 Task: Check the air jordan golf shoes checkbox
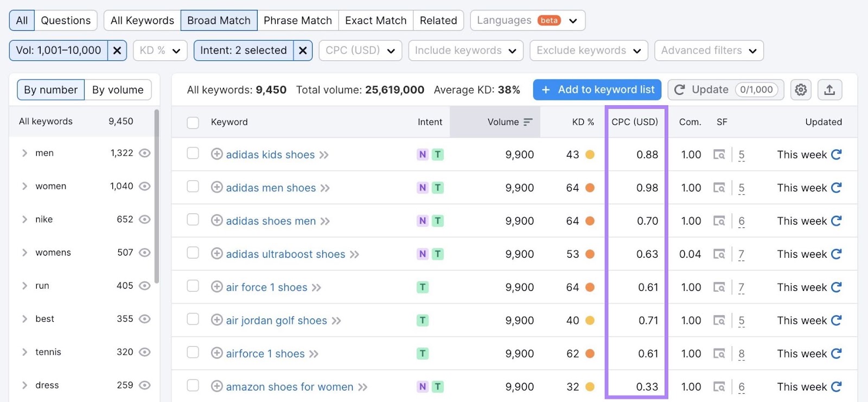click(x=193, y=319)
